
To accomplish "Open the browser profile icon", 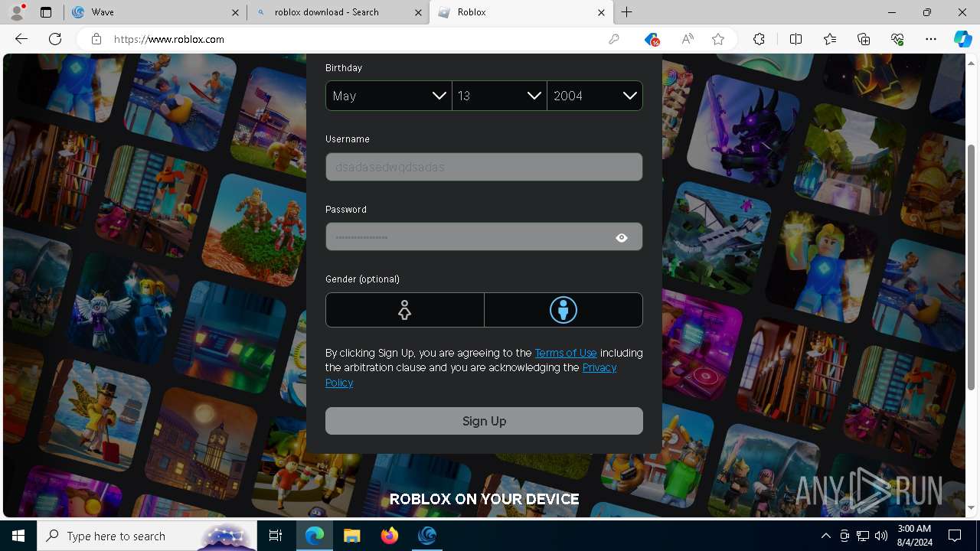I will point(17,12).
